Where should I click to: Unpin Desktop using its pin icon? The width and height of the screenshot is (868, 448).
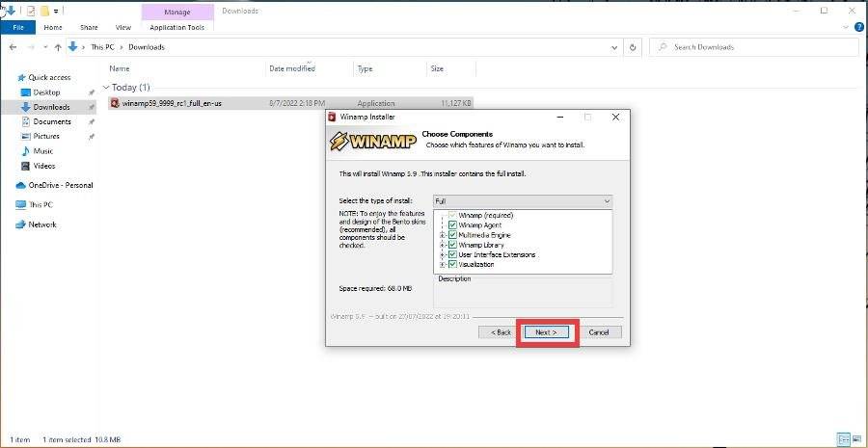(x=92, y=92)
